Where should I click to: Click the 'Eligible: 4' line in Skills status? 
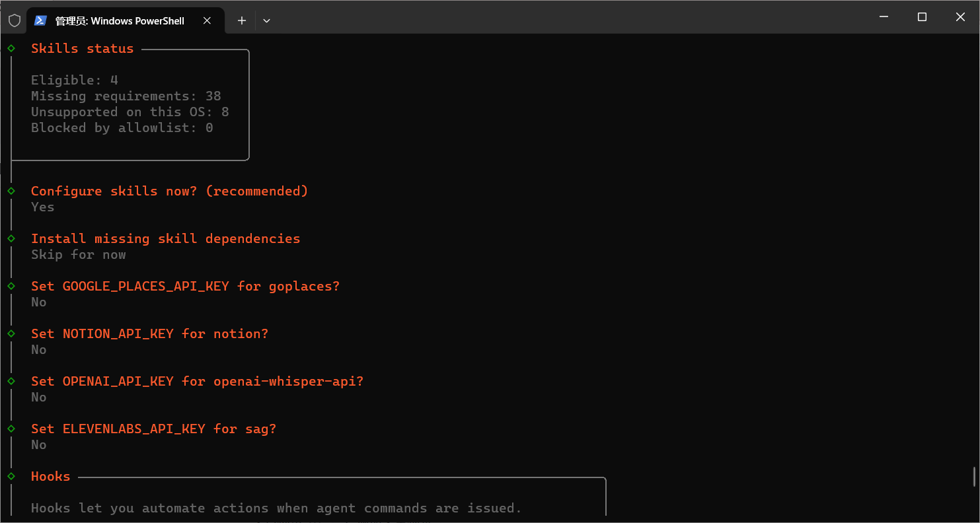pos(74,81)
